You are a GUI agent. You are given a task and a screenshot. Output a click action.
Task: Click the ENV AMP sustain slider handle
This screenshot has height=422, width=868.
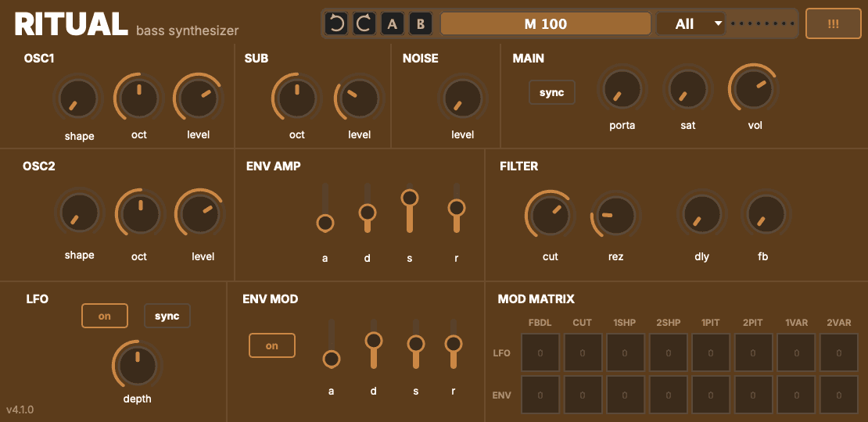410,198
